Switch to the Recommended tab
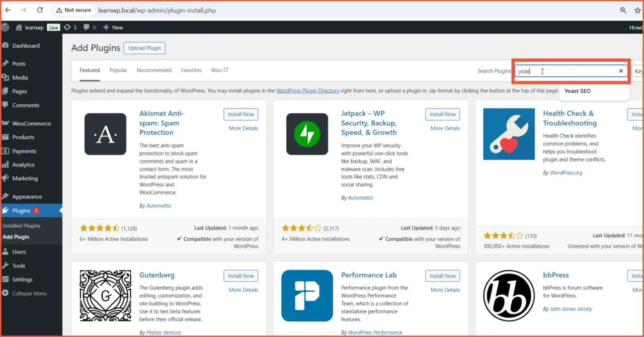644x337 pixels. tap(154, 70)
